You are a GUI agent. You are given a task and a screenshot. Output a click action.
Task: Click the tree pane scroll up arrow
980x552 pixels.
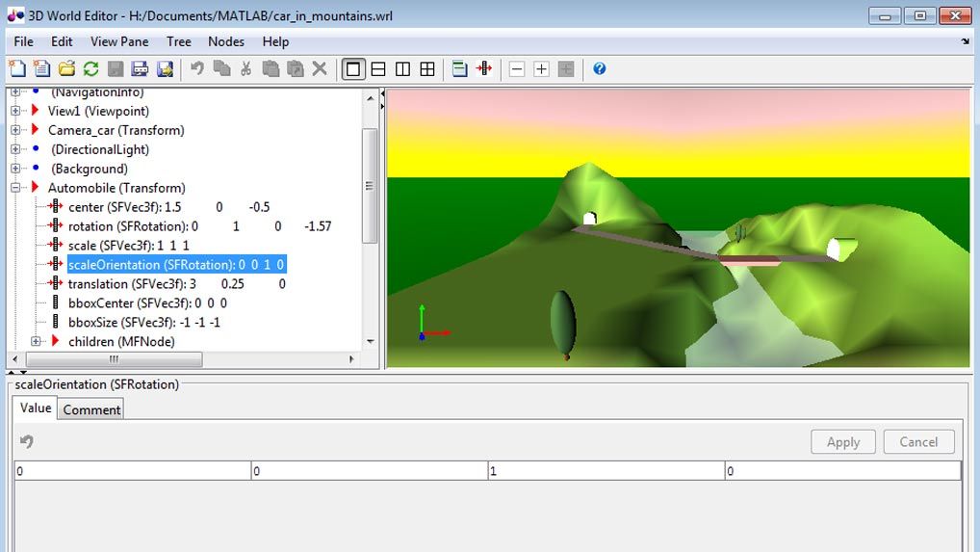click(x=370, y=98)
